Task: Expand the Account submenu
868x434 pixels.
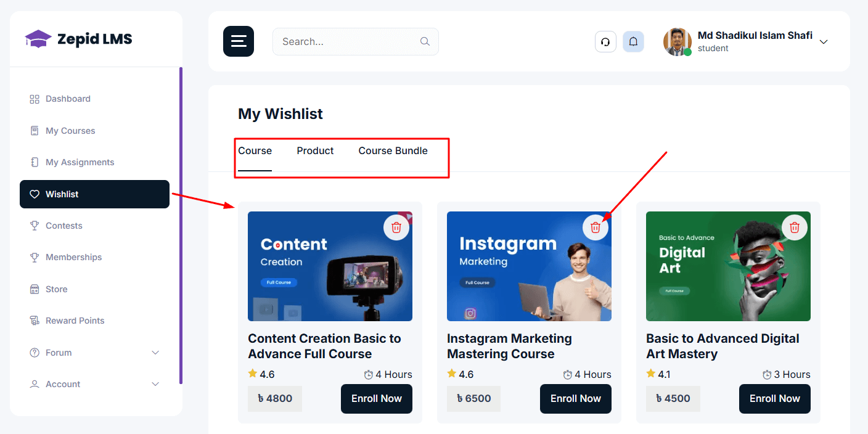Action: pyautogui.click(x=155, y=384)
